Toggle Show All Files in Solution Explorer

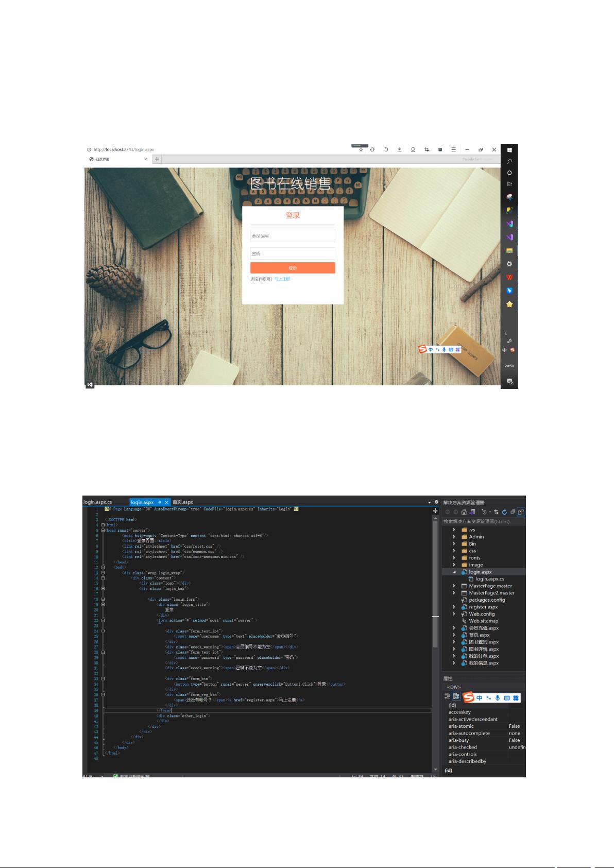pos(521,512)
